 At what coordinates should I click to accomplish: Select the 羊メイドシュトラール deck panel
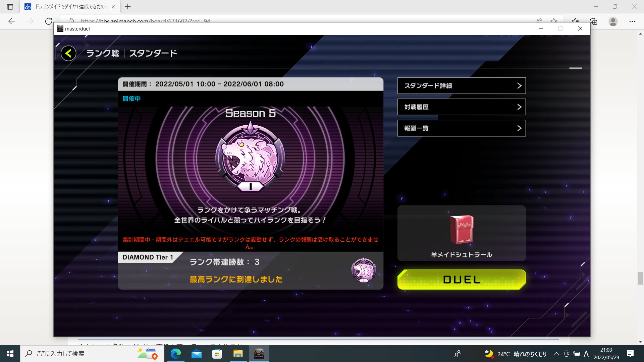[462, 254]
